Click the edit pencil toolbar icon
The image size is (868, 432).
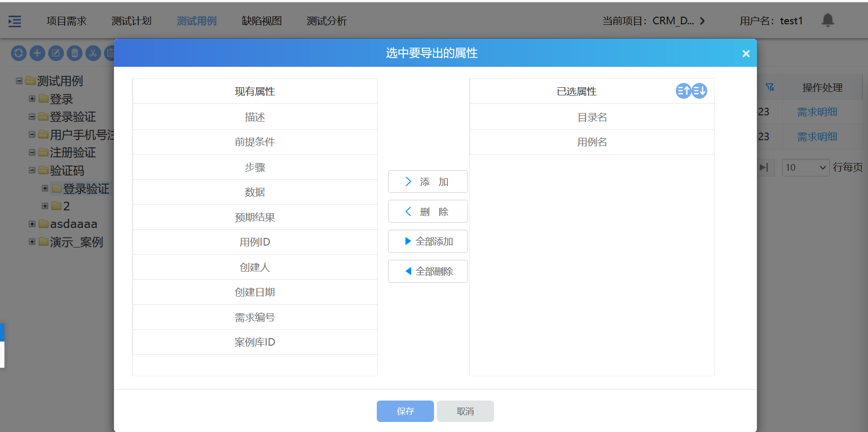click(x=56, y=53)
